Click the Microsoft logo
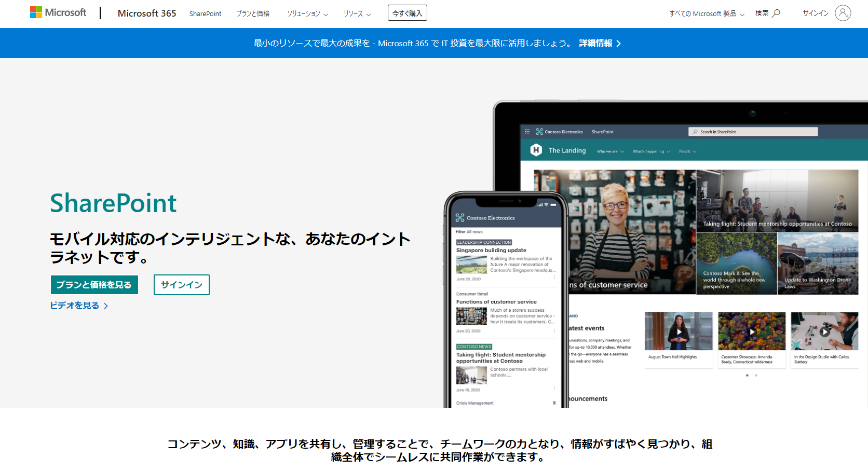This screenshot has height=471, width=868. (x=58, y=12)
